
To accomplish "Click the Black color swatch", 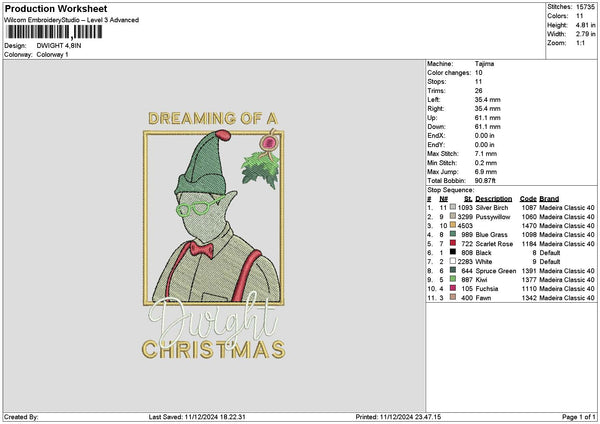I will click(453, 253).
